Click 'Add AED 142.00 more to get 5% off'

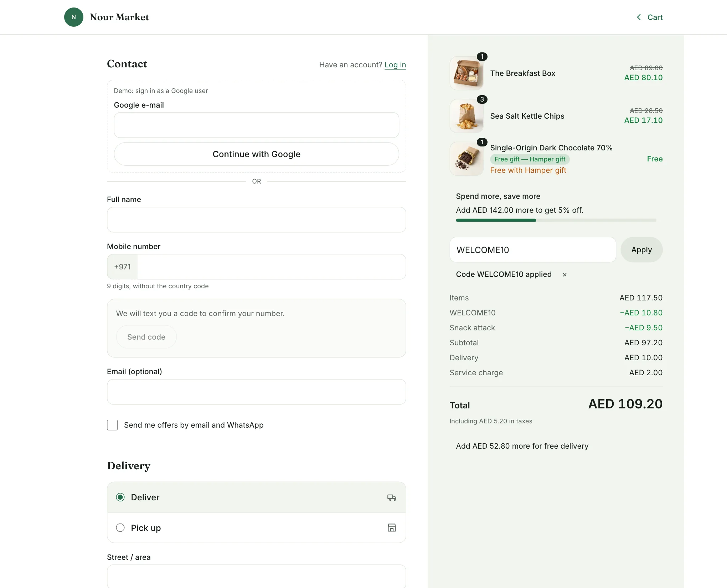520,210
